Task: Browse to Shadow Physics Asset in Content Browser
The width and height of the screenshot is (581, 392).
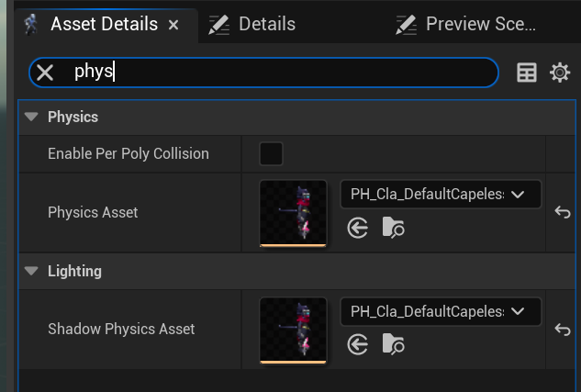Action: pyautogui.click(x=393, y=344)
